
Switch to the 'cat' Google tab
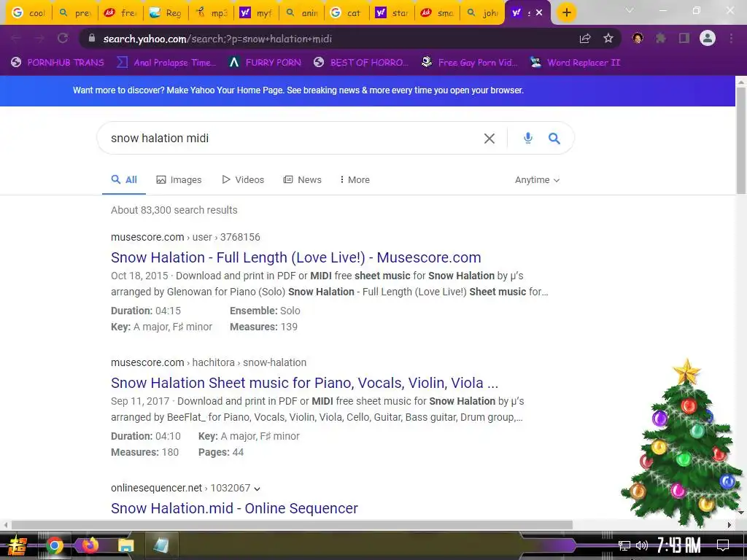pos(347,13)
